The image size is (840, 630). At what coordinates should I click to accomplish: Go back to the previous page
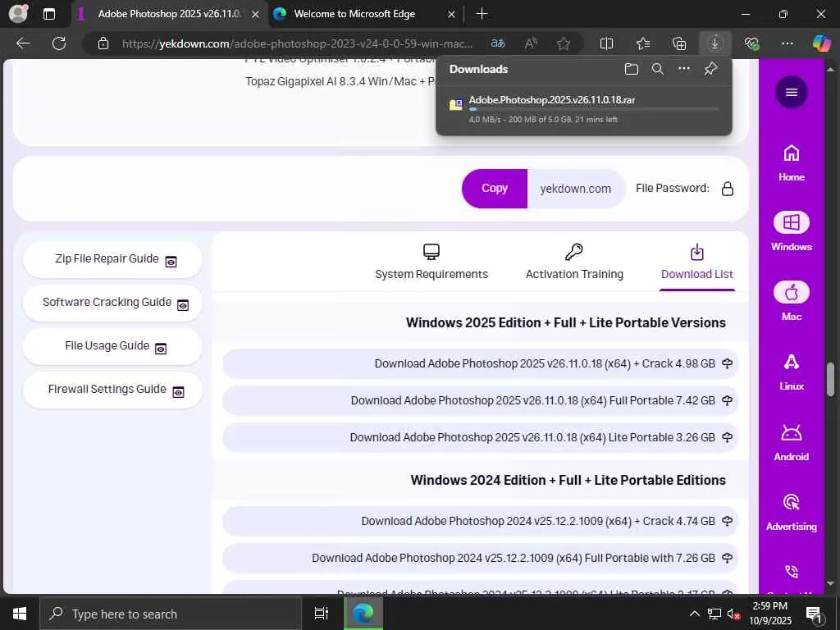(22, 43)
